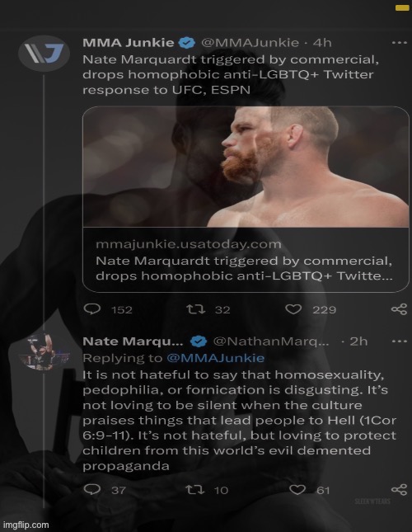Open the 4h timestamp on MMA Junkie tweet

coord(322,43)
